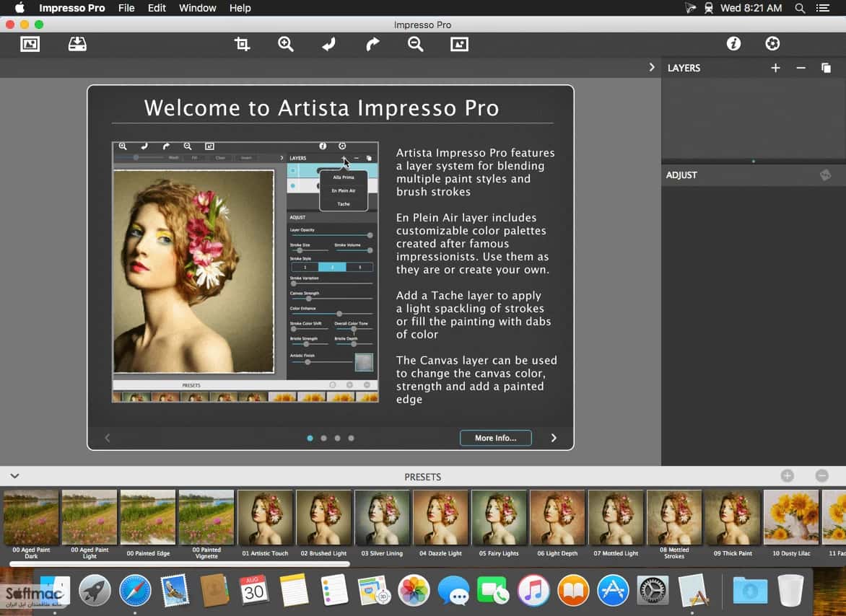Apply the 04 Dazzle Light preset

pyautogui.click(x=440, y=523)
